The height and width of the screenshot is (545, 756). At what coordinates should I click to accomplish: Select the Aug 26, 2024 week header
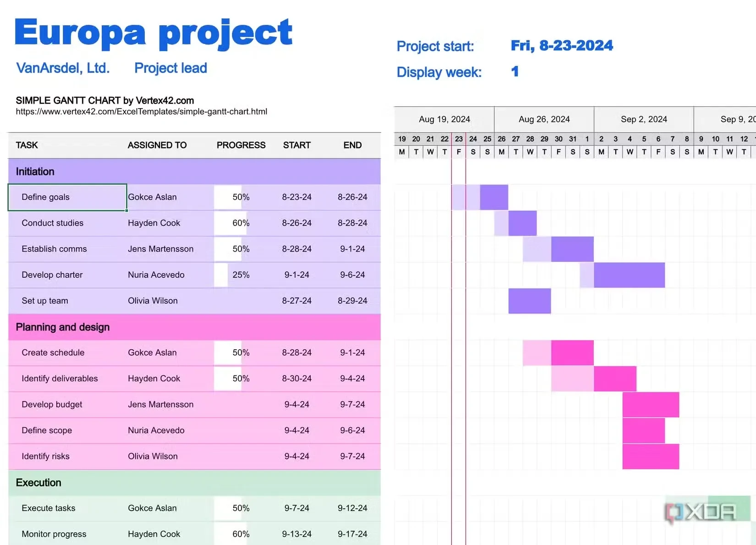coord(544,119)
